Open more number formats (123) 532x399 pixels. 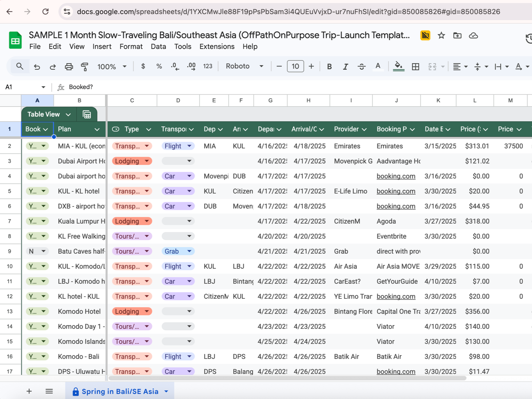point(208,66)
